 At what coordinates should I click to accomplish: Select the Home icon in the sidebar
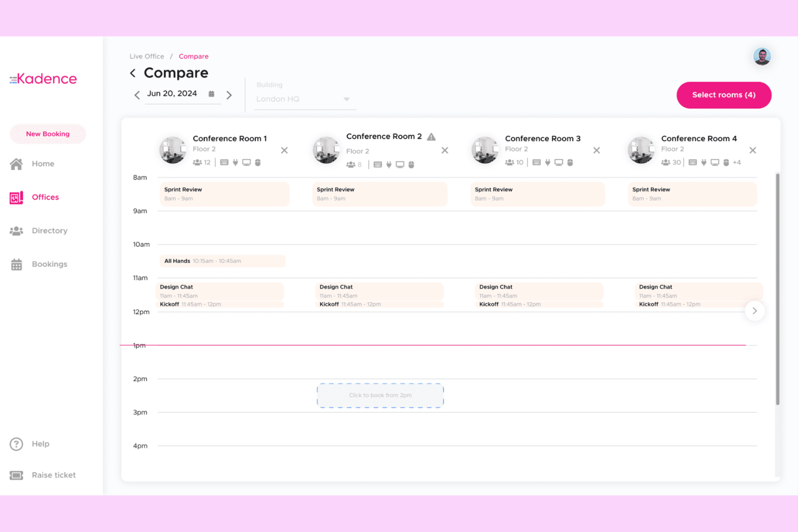click(17, 163)
